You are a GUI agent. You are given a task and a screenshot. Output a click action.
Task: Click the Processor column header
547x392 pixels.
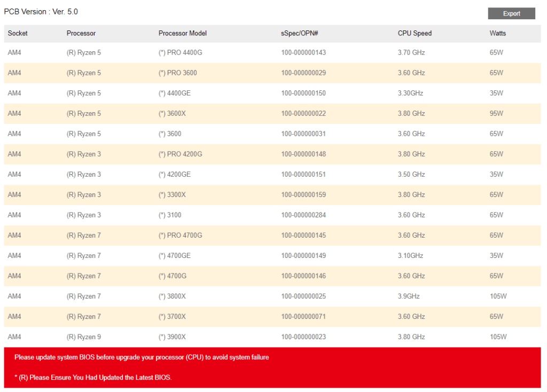click(x=81, y=33)
